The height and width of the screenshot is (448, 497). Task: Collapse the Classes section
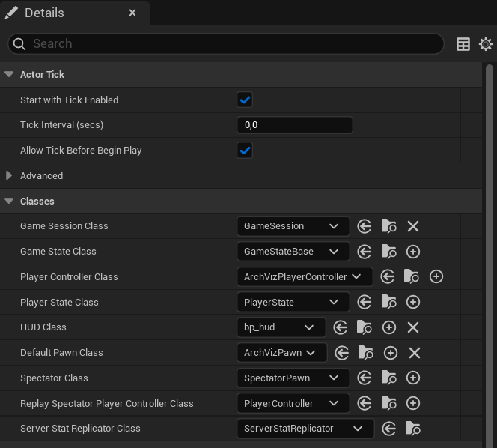click(9, 202)
